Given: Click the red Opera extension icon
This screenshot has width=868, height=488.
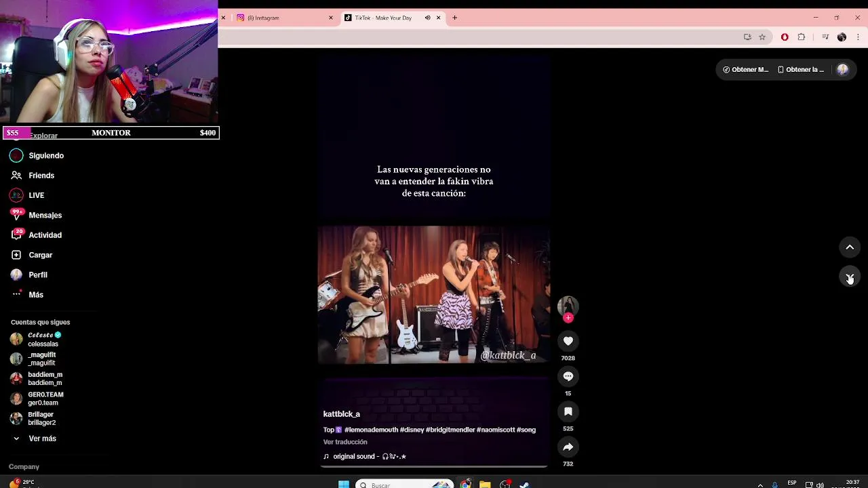Looking at the screenshot, I should (x=785, y=37).
